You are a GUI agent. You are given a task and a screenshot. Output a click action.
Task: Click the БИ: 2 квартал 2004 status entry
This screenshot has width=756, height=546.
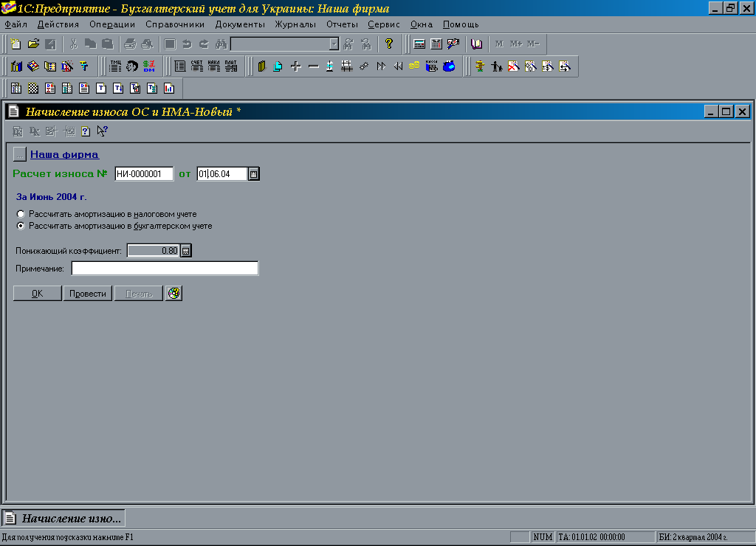click(x=704, y=537)
